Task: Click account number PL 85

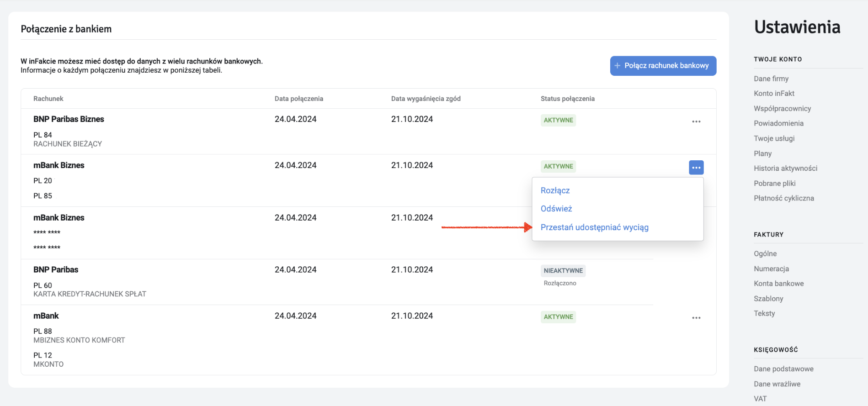Action: click(43, 196)
